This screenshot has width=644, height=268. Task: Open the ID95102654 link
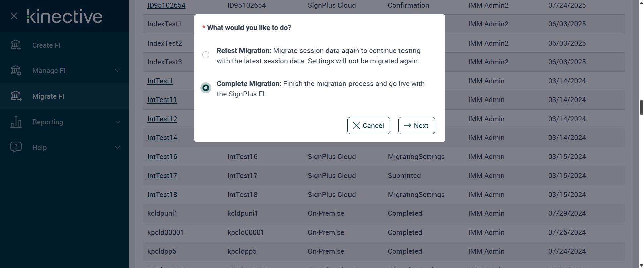(166, 5)
